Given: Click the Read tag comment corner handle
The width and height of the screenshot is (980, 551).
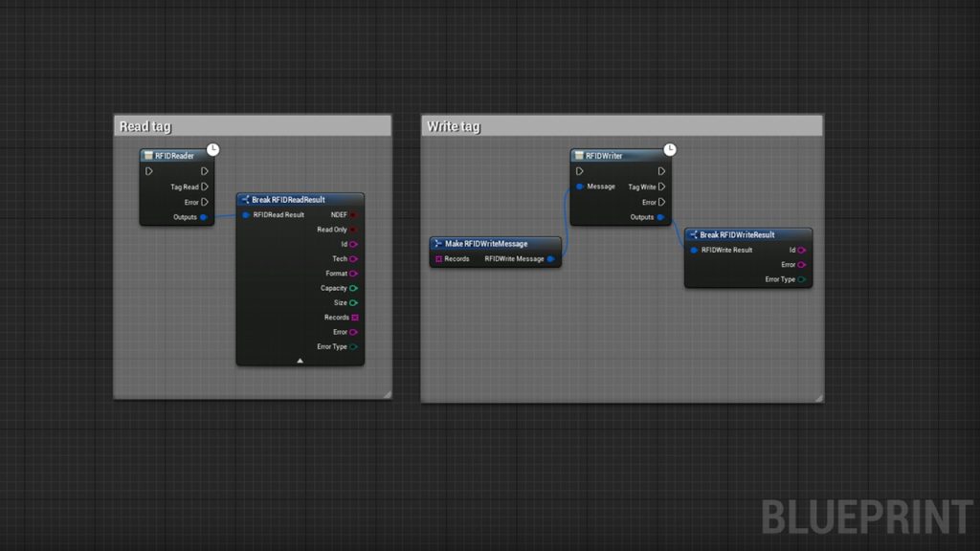Looking at the screenshot, I should click(387, 393).
